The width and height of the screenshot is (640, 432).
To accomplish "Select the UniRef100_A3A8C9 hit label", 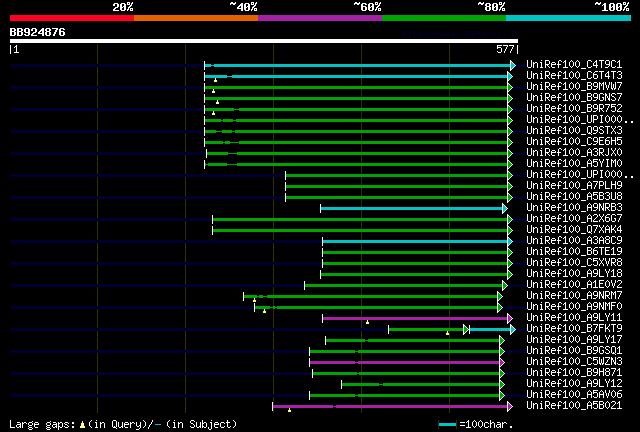I will tap(574, 241).
